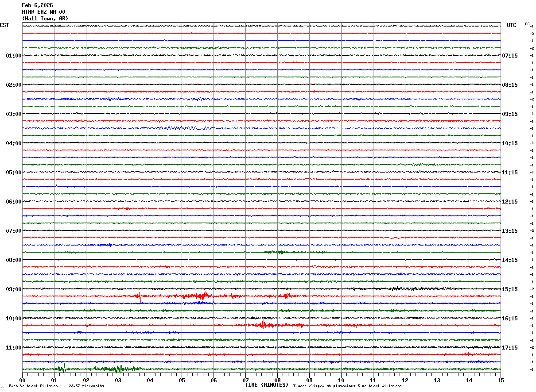Click the 11:00 CST time label
Screen dimensions: 536x392
pos(13,348)
